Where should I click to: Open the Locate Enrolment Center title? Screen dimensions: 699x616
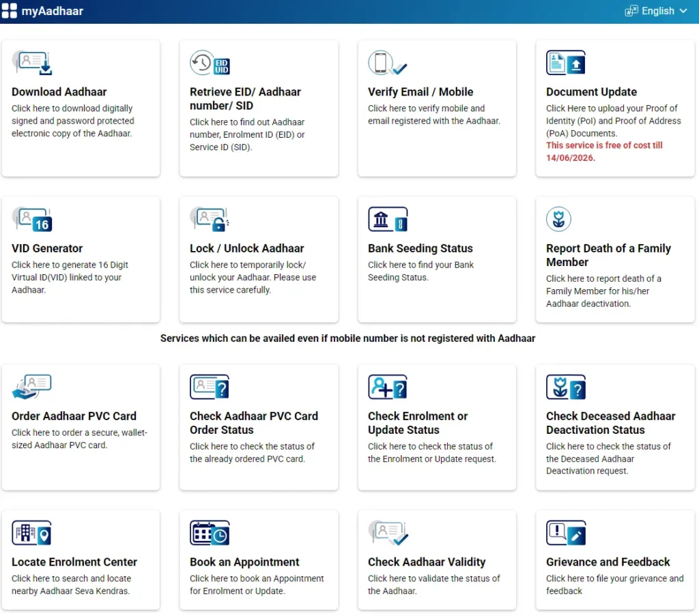[x=74, y=562]
